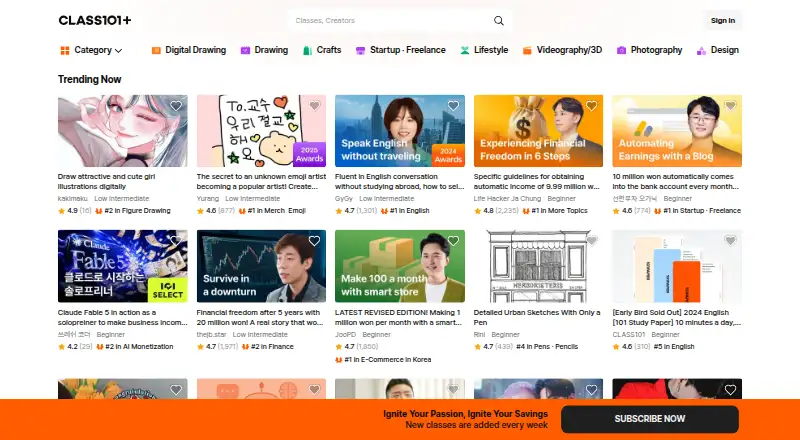Screen dimensions: 800x440
Task: Click the Drawing purple icon
Action: click(245, 50)
